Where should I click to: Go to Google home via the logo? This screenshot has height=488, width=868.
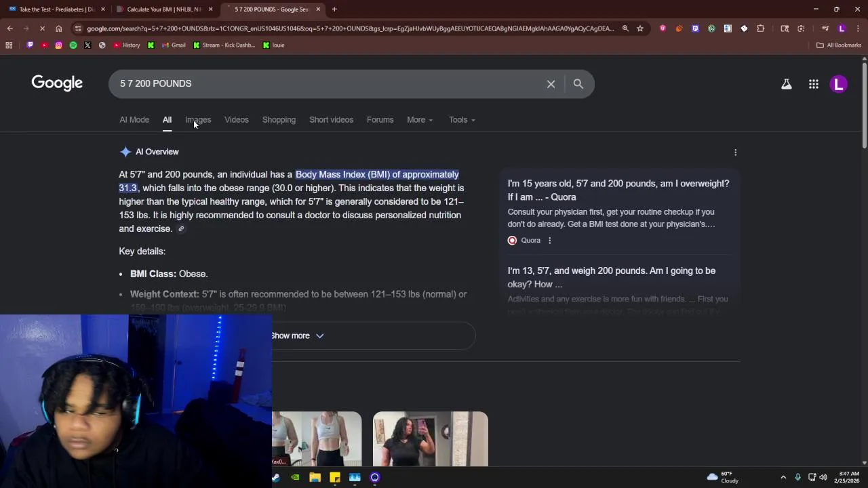(57, 83)
